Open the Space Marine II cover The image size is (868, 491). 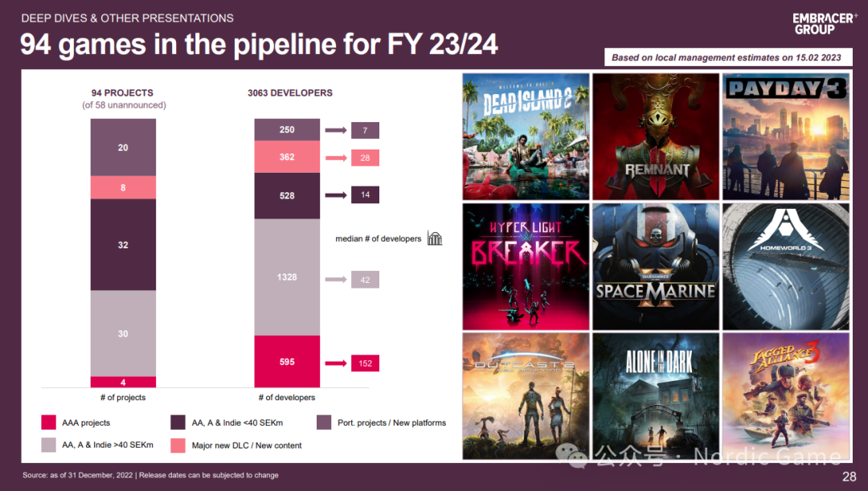656,266
